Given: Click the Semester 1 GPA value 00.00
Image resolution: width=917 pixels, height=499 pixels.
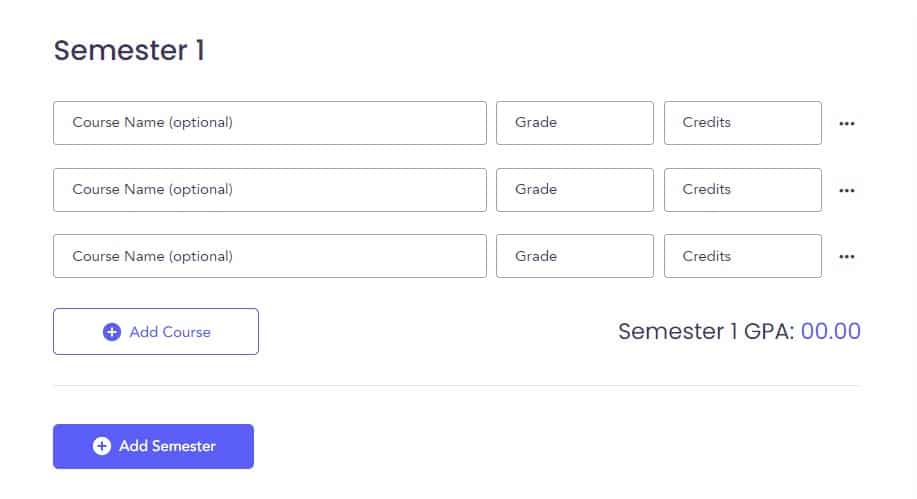Looking at the screenshot, I should [830, 331].
